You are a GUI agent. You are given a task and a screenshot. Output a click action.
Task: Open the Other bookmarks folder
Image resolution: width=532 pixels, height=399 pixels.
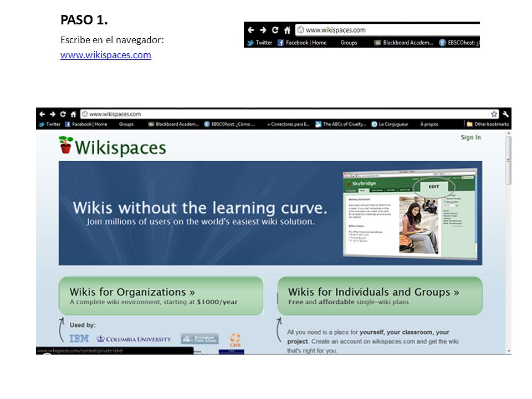[488, 124]
